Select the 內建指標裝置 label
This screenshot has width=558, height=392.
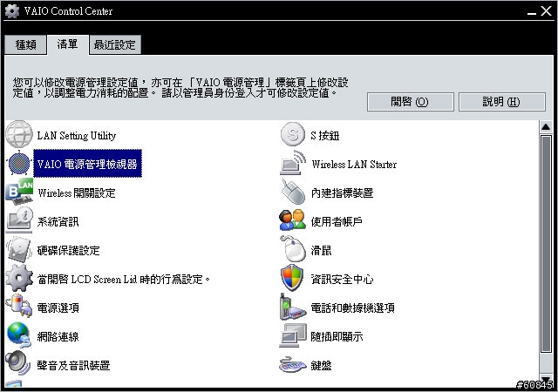point(342,193)
